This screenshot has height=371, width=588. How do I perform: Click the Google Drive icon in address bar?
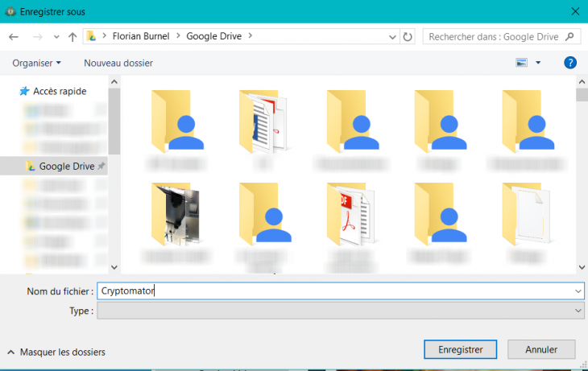coord(91,36)
